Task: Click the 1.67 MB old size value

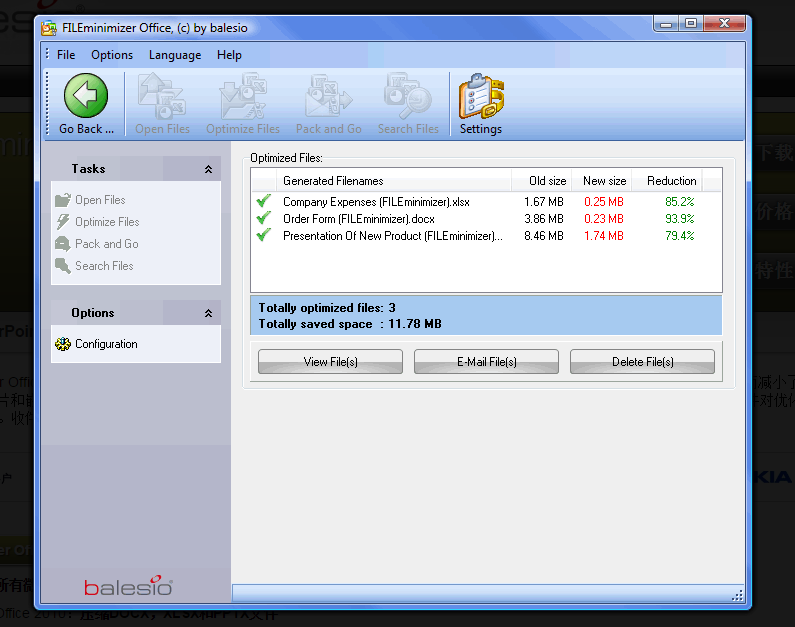Action: [x=544, y=202]
